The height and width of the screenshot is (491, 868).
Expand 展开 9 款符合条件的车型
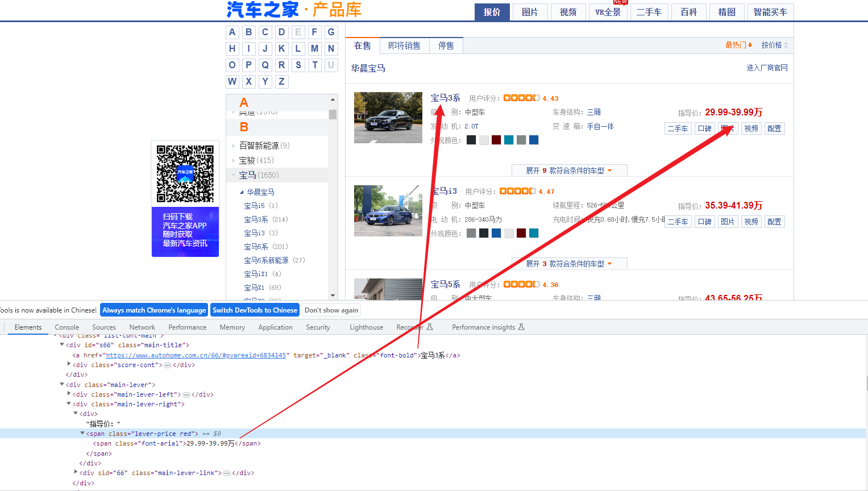click(x=569, y=170)
